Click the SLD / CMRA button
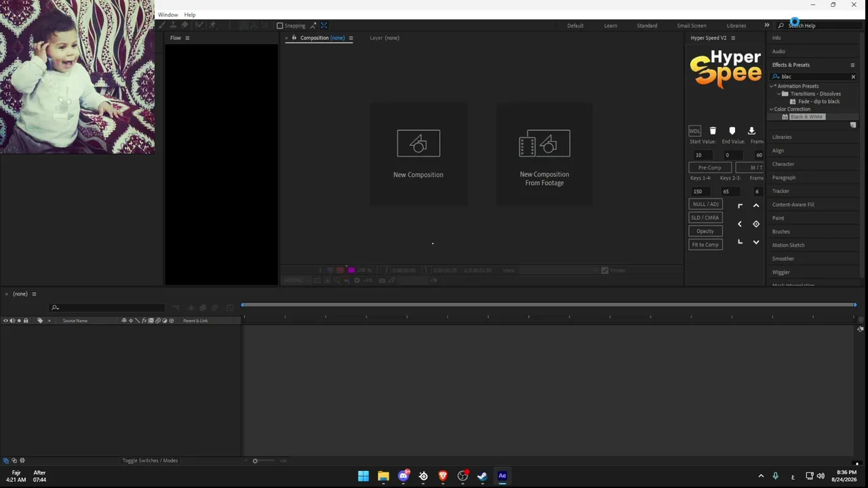The height and width of the screenshot is (488, 868). coord(705,218)
